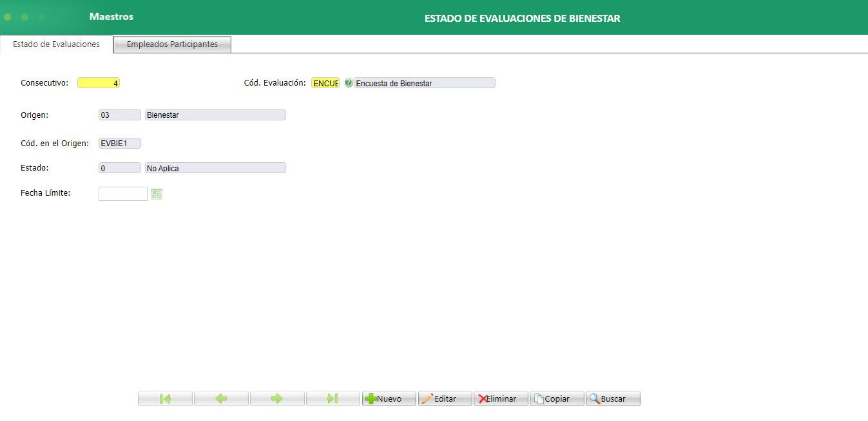Jump to the first record using navigation arrow
The width and height of the screenshot is (868, 421).
[x=165, y=398]
